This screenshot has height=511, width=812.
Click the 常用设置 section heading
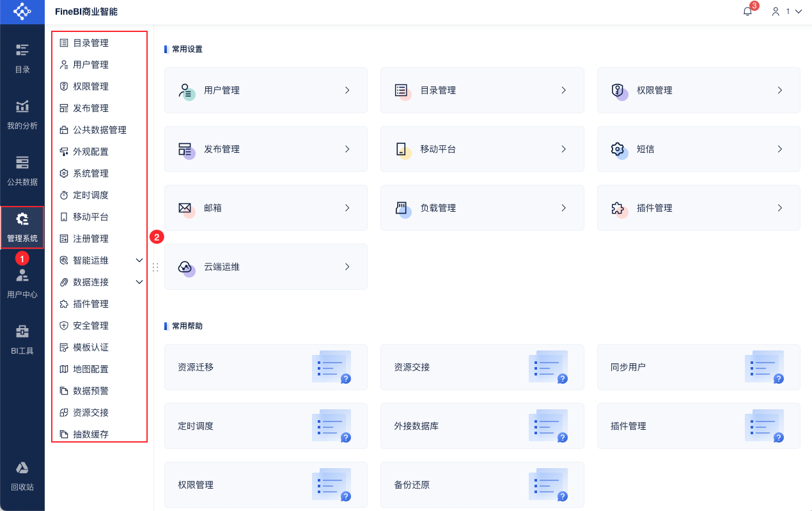187,49
